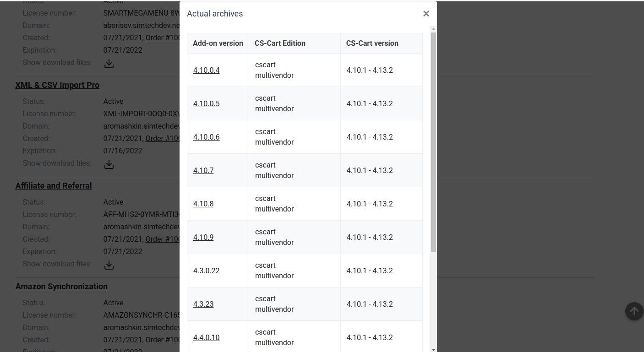The height and width of the screenshot is (352, 644).
Task: Download add-on version 4.10.0.4
Action: (206, 70)
